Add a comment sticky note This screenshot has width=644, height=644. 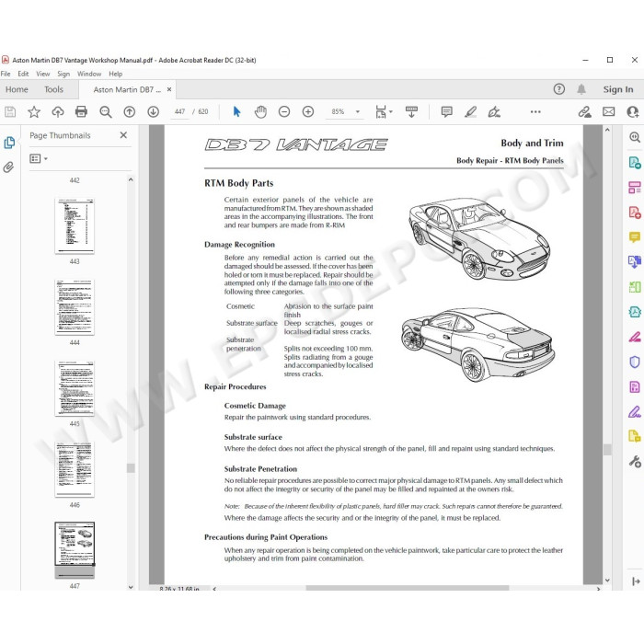point(446,111)
